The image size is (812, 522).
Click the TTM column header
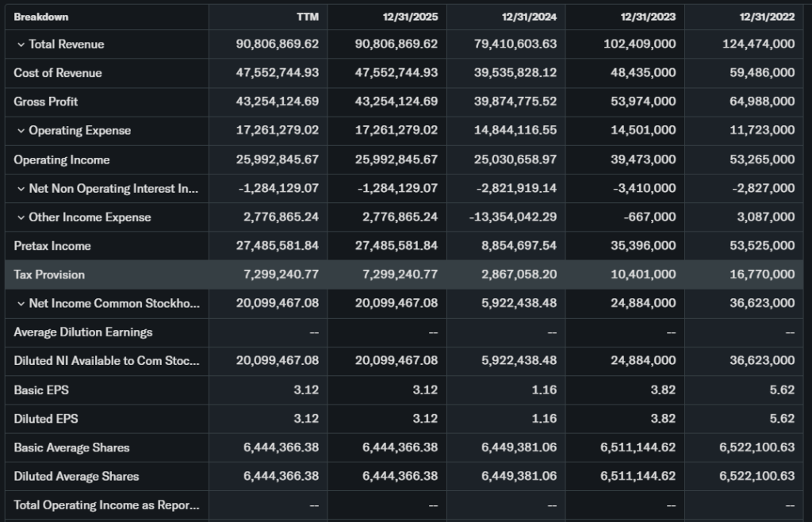point(307,17)
